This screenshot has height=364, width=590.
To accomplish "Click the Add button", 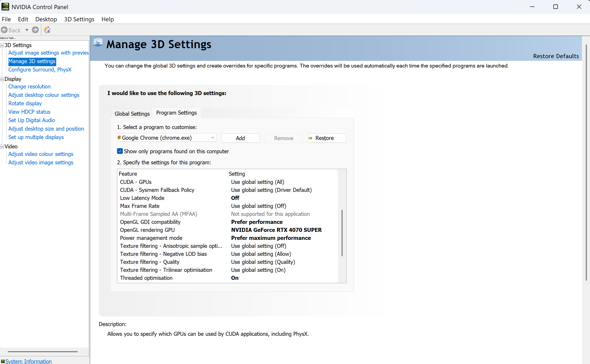I will [x=240, y=138].
